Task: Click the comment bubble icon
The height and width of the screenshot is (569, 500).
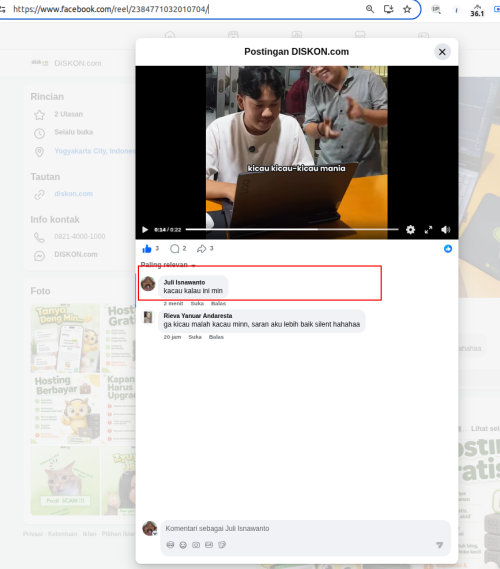Action: (175, 249)
